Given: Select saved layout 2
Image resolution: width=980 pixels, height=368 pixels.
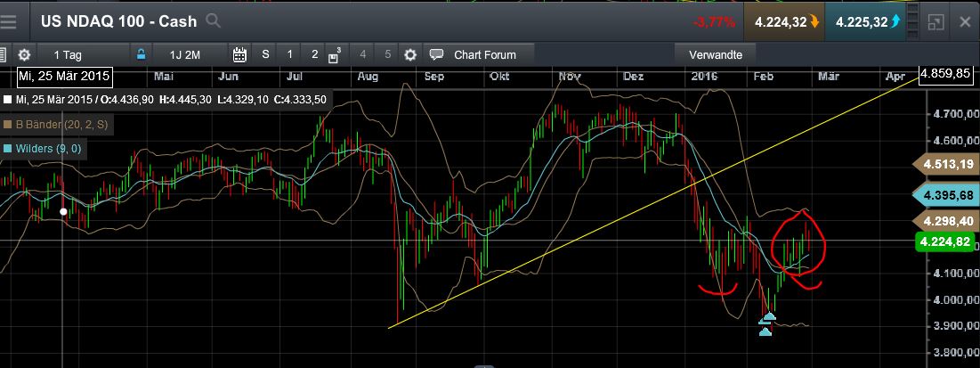Looking at the screenshot, I should click(314, 54).
